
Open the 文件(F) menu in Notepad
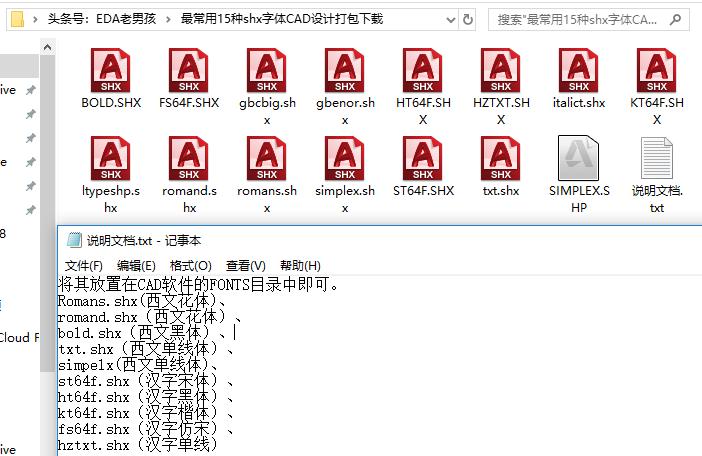84,266
